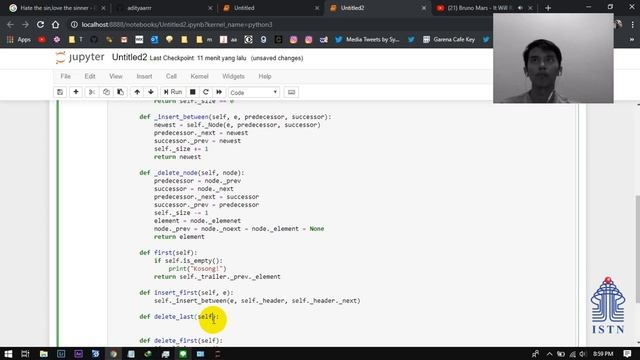Open the Windows Start menu
Image resolution: width=640 pixels, height=360 pixels.
8,354
